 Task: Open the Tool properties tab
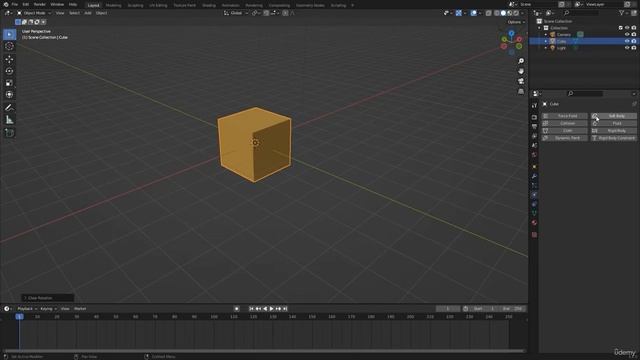(534, 105)
